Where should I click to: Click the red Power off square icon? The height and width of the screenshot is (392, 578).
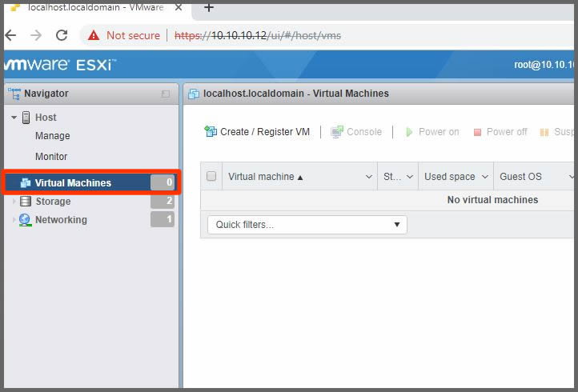click(477, 132)
